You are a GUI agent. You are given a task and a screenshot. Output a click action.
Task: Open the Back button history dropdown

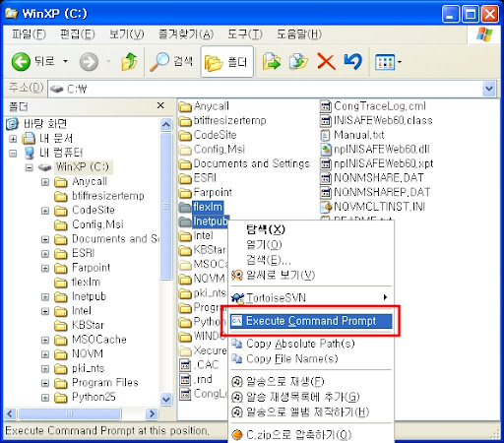[x=66, y=61]
